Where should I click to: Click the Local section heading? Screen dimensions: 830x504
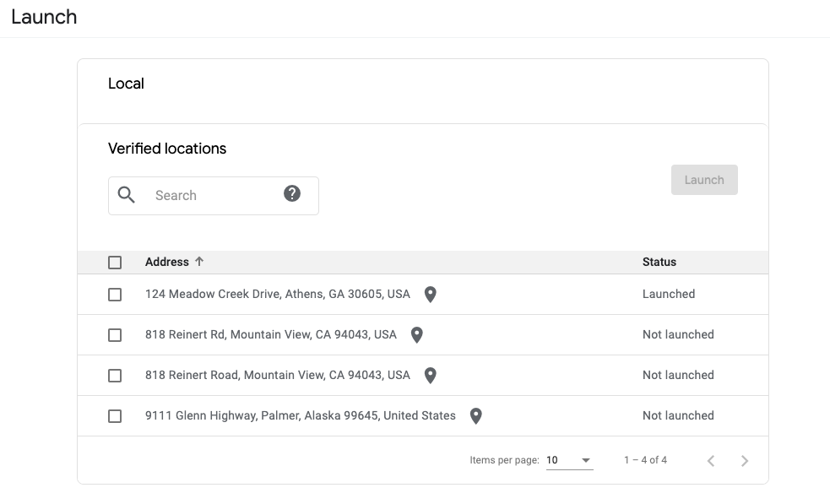pyautogui.click(x=126, y=84)
